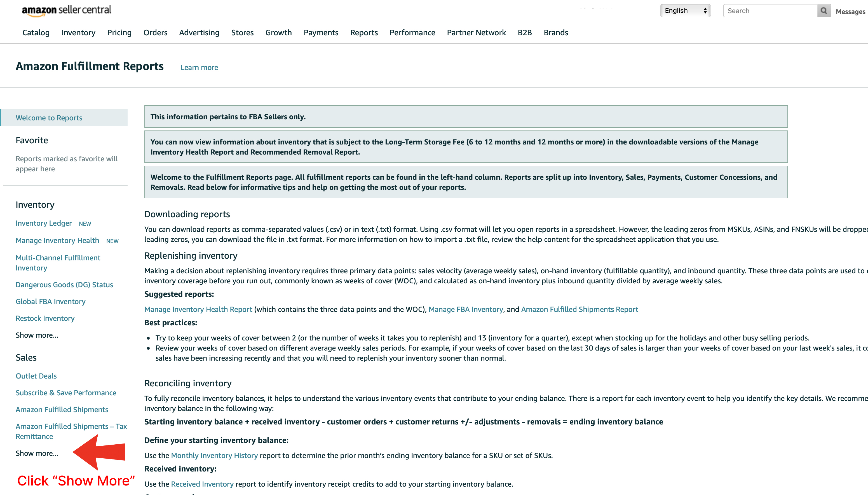Click Manage Inventory Health Report inline link

pyautogui.click(x=198, y=309)
